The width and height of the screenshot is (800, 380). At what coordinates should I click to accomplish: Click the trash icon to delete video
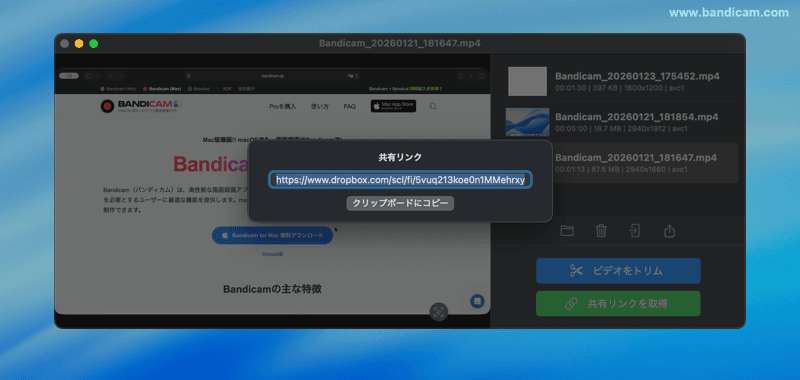point(601,231)
